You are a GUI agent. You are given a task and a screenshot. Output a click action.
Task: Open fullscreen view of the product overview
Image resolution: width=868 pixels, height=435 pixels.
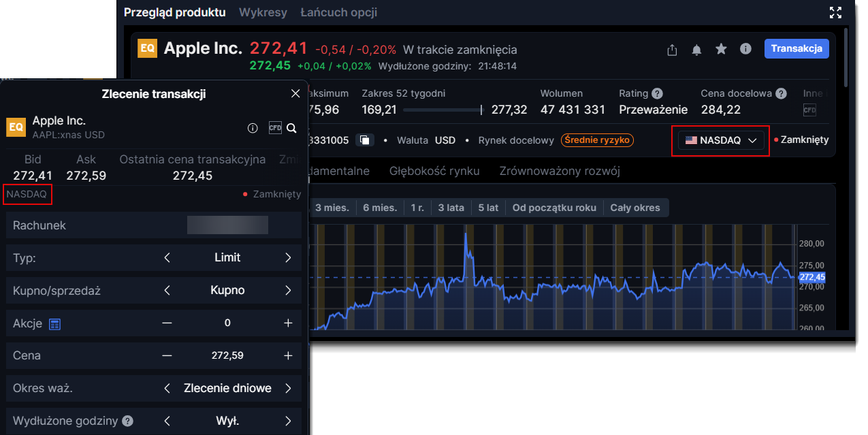pyautogui.click(x=835, y=12)
